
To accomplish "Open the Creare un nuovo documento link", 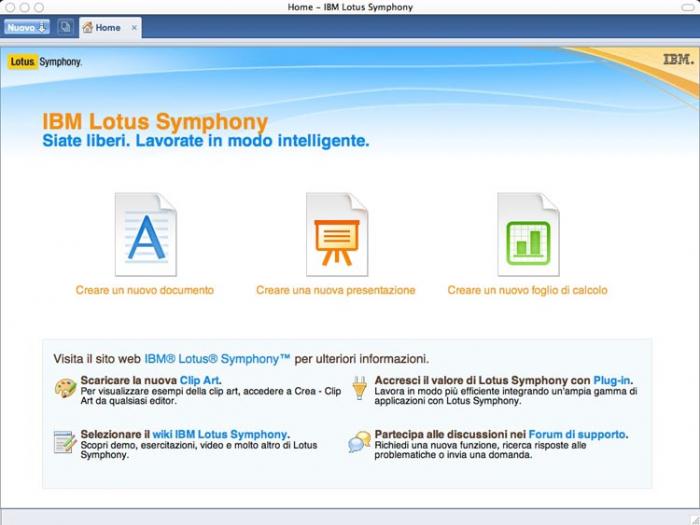I will (145, 290).
